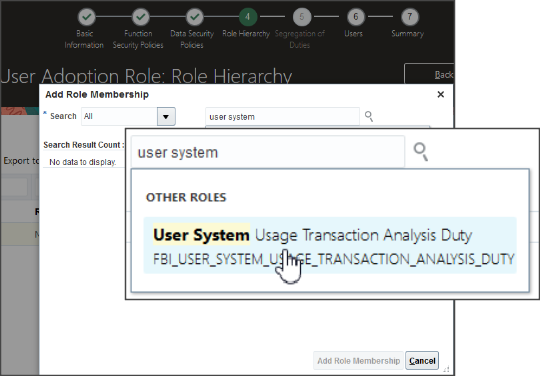This screenshot has width=540, height=376.
Task: Click Function Security Policies step label
Action: pos(138,39)
